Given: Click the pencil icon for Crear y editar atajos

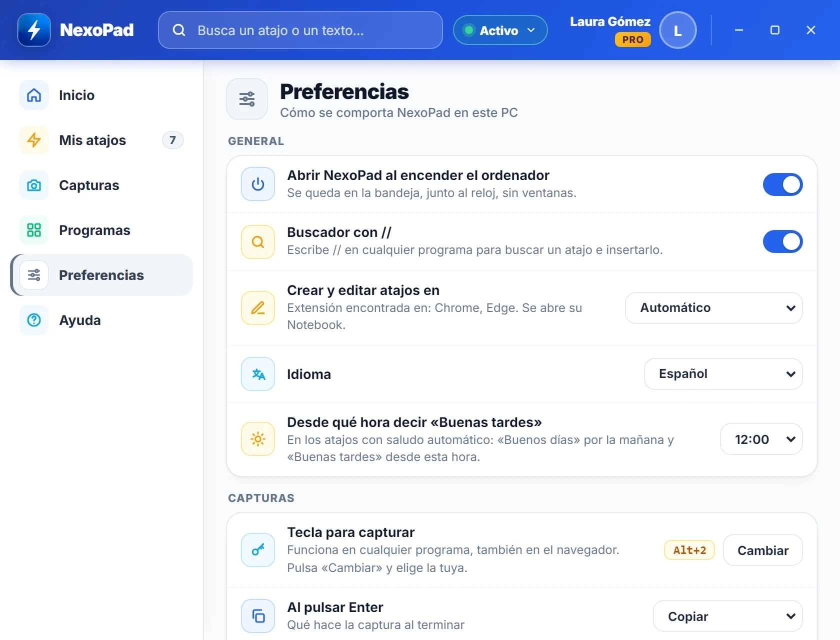Looking at the screenshot, I should tap(258, 308).
